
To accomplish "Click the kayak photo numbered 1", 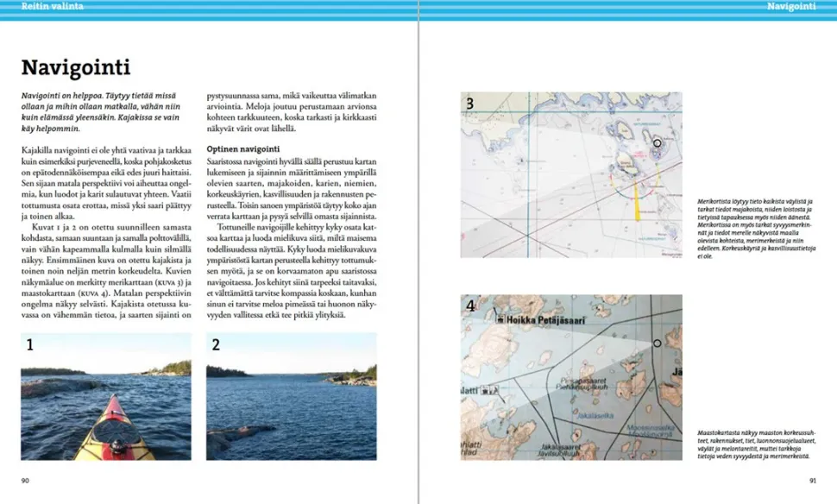I will [105, 397].
